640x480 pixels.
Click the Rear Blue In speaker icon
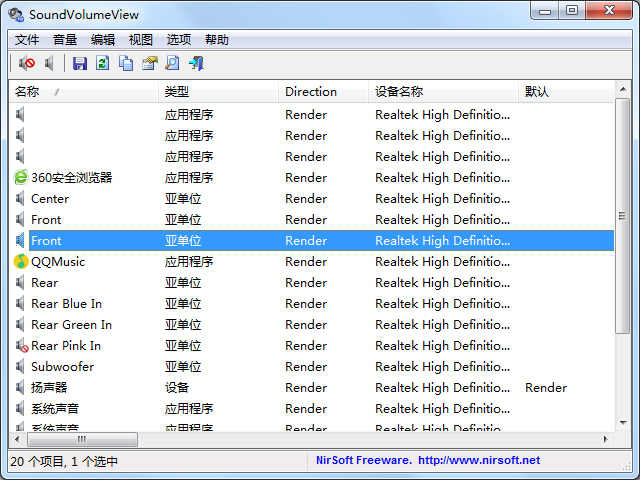[x=20, y=303]
